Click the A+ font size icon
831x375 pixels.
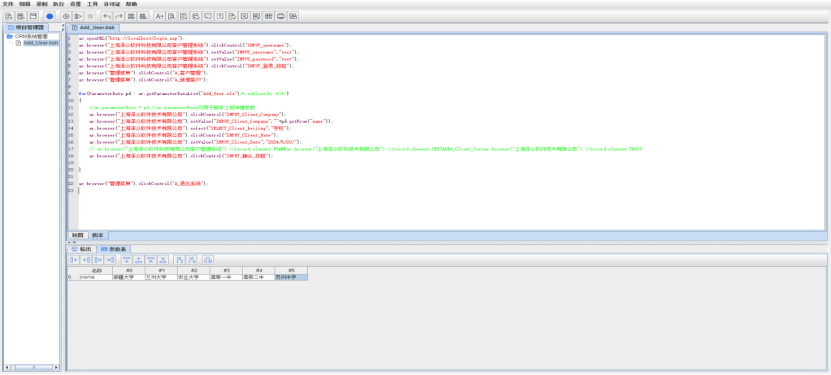pos(159,16)
